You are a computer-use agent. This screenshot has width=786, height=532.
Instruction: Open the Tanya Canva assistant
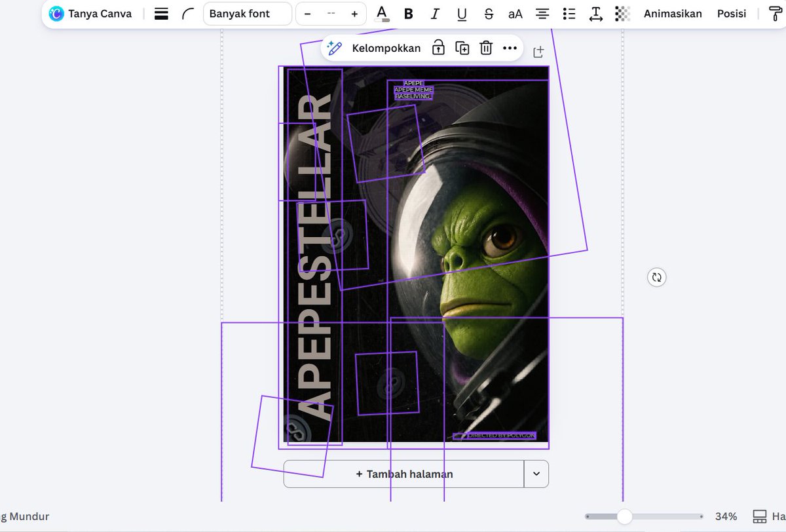(90, 14)
